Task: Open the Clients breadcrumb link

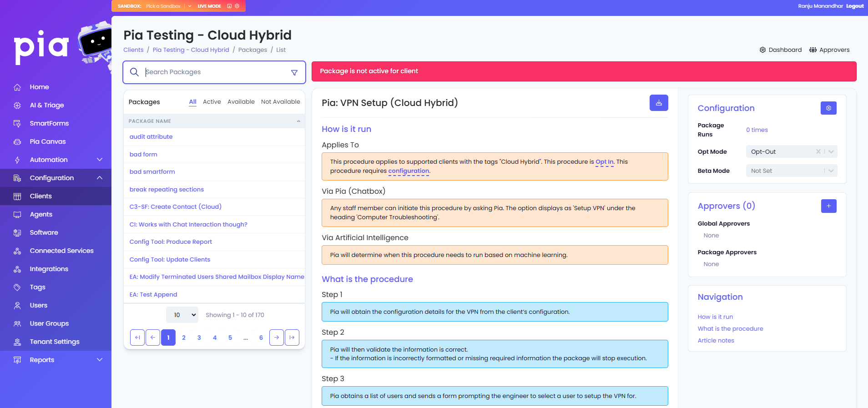Action: click(x=133, y=50)
